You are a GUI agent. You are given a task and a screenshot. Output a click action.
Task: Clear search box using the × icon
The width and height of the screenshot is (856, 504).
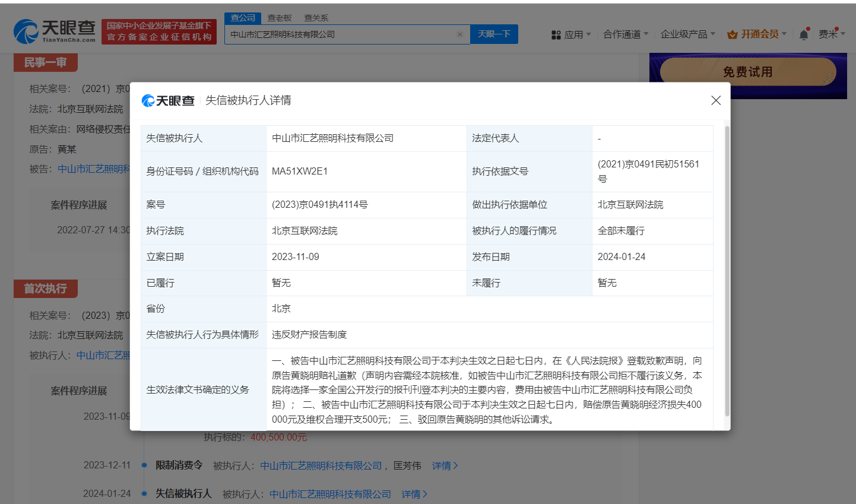click(x=460, y=34)
